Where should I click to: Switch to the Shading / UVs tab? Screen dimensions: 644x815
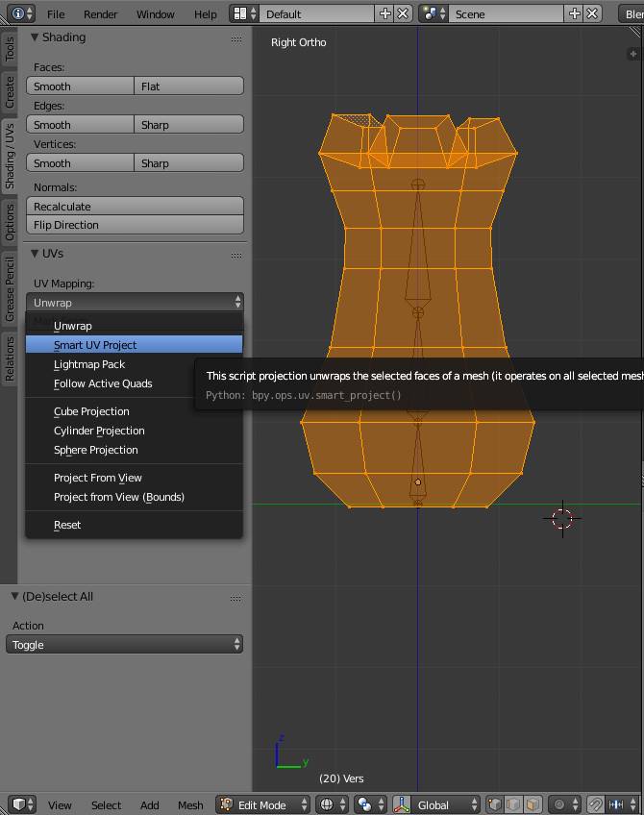pos(9,156)
